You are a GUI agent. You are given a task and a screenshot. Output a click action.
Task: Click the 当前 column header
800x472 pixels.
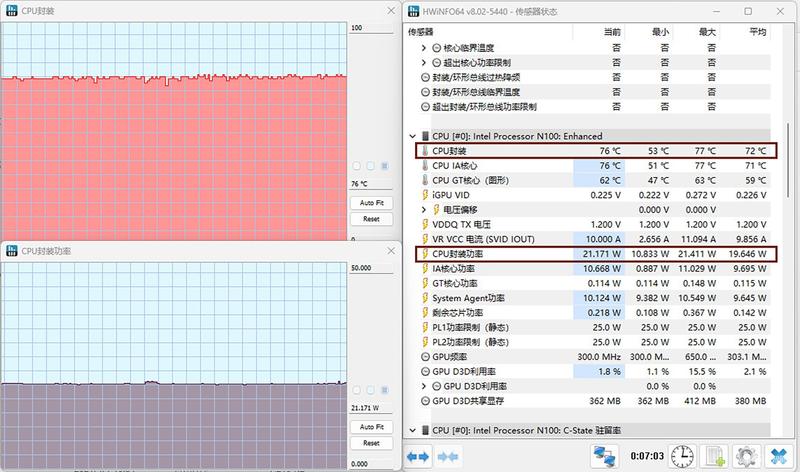click(612, 32)
